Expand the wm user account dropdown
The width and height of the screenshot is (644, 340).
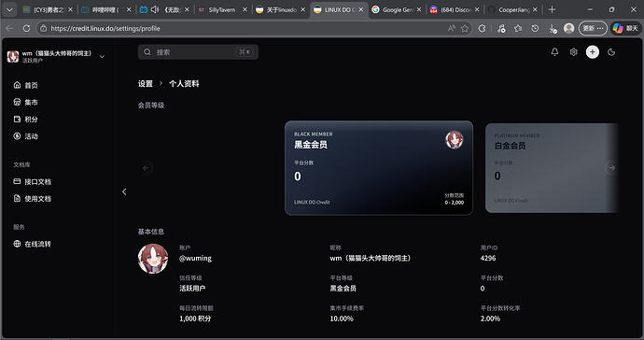pyautogui.click(x=56, y=56)
